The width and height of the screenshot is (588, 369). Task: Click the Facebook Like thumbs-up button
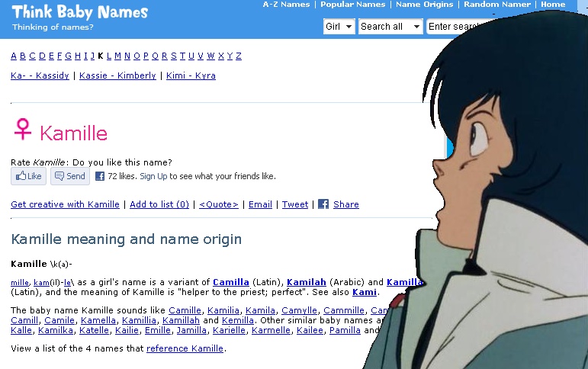tap(28, 176)
